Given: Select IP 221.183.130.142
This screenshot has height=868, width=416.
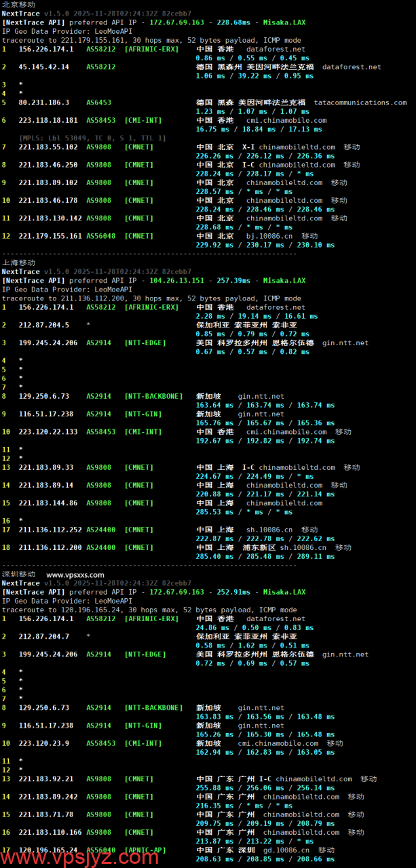Looking at the screenshot, I should [x=50, y=218].
